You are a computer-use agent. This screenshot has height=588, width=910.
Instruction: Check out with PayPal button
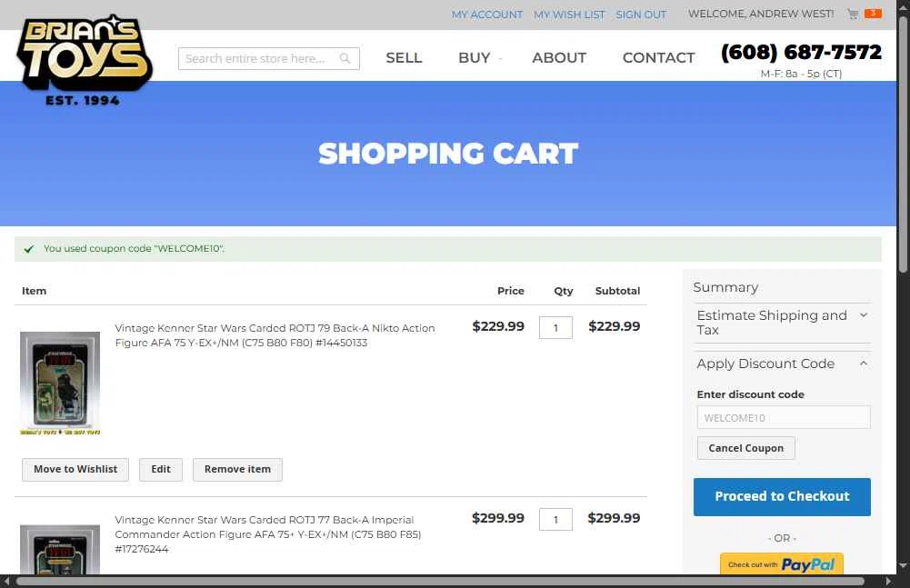(781, 563)
